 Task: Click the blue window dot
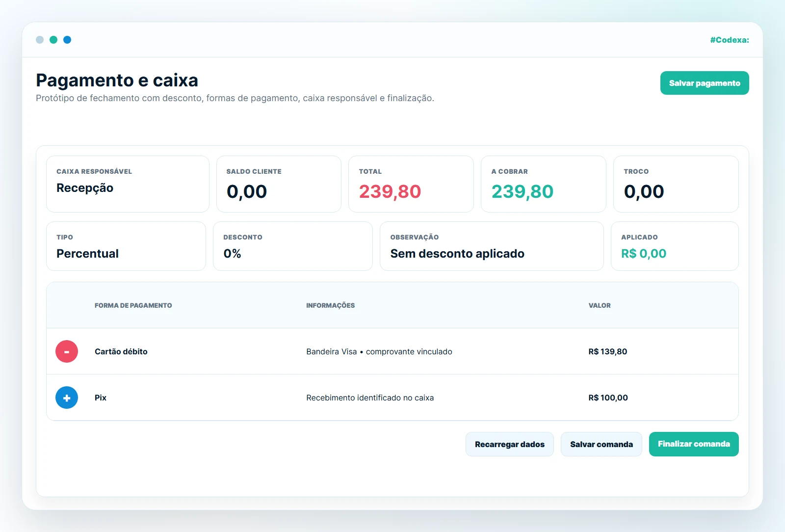pyautogui.click(x=67, y=40)
